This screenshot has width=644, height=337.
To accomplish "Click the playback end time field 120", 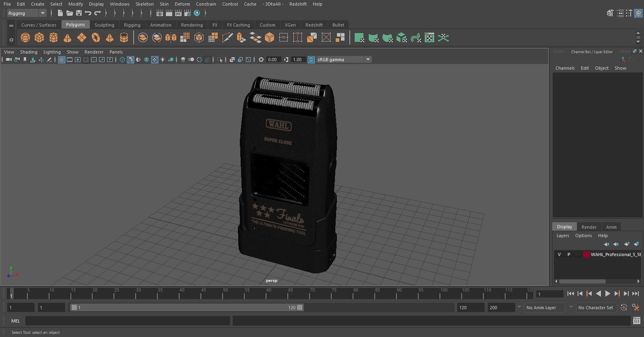I will 471,308.
